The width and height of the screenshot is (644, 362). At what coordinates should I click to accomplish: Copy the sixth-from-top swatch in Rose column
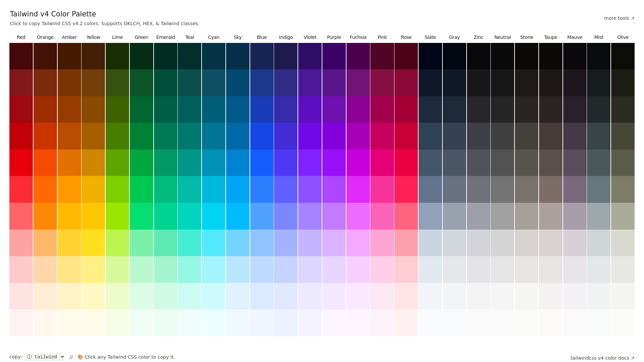(406, 189)
